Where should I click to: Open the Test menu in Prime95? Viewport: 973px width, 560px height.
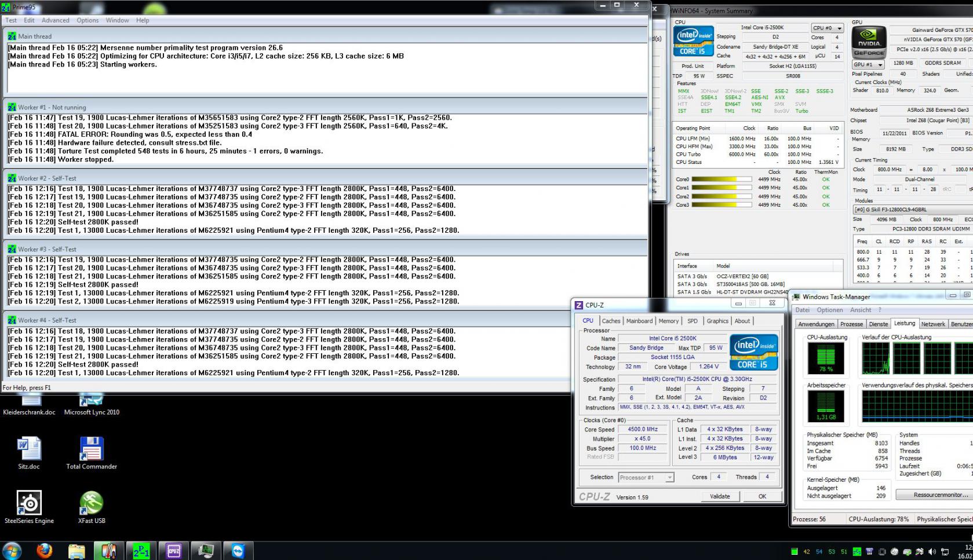(11, 20)
